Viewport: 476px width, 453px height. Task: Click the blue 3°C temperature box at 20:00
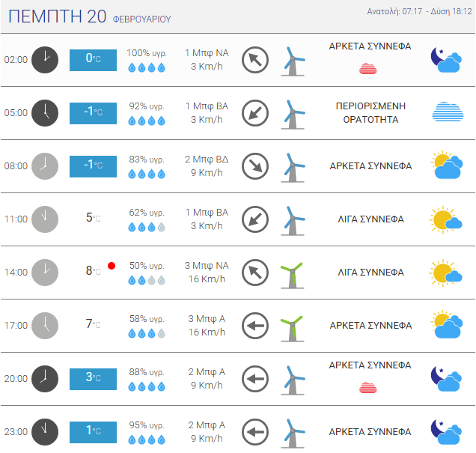tap(93, 379)
